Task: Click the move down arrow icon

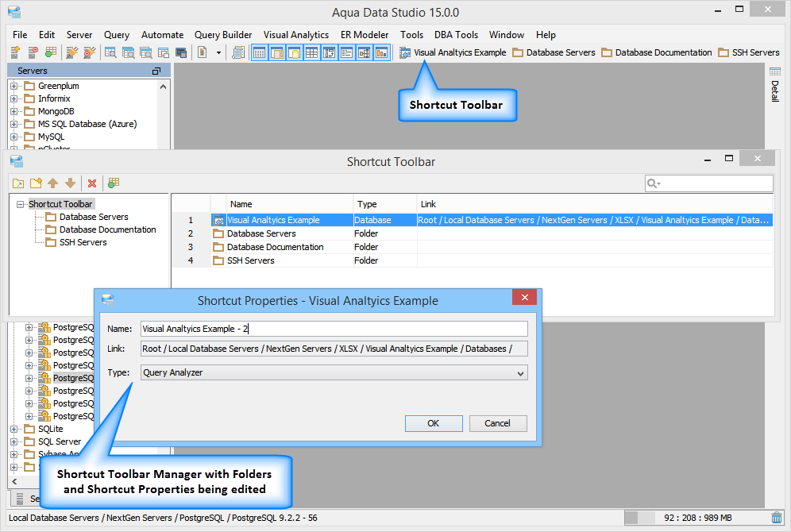Action: click(x=71, y=183)
